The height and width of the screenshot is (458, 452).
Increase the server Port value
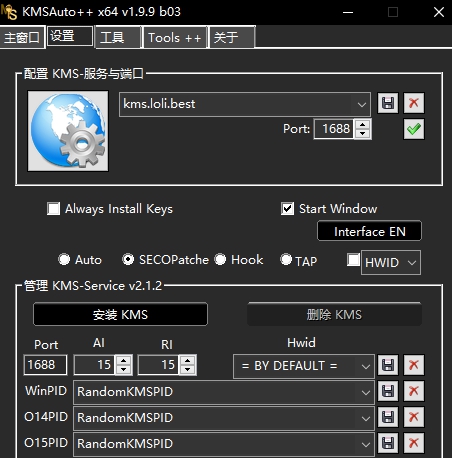[x=363, y=125]
